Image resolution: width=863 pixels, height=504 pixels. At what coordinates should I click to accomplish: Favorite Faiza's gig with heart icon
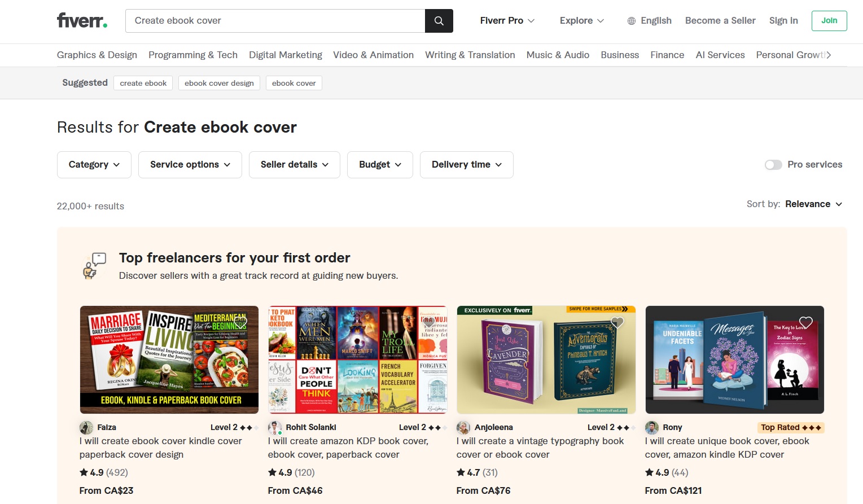(x=240, y=322)
